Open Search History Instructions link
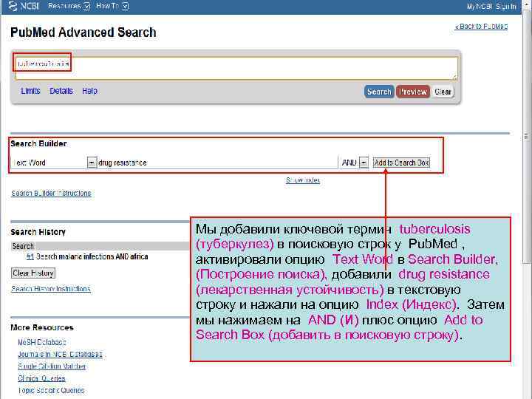532x399 pixels. (51, 289)
